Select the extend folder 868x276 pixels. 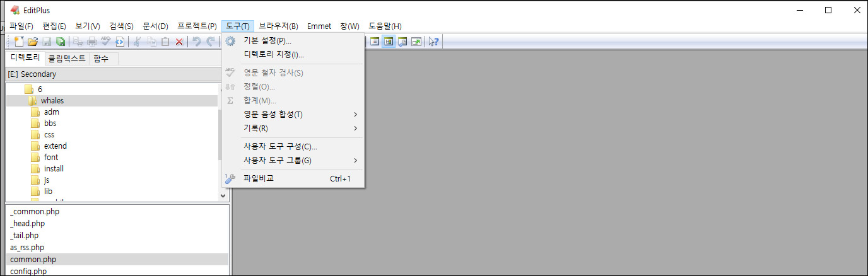(x=55, y=146)
